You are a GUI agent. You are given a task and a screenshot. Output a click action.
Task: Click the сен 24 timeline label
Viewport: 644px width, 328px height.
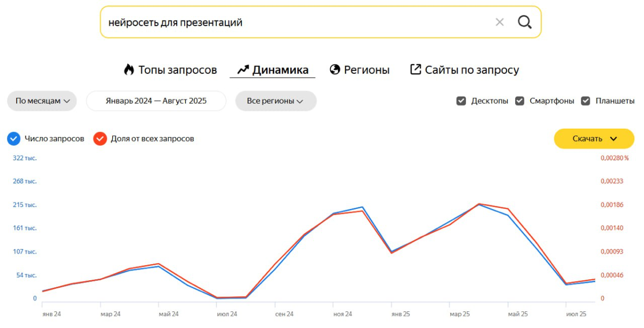(x=284, y=314)
